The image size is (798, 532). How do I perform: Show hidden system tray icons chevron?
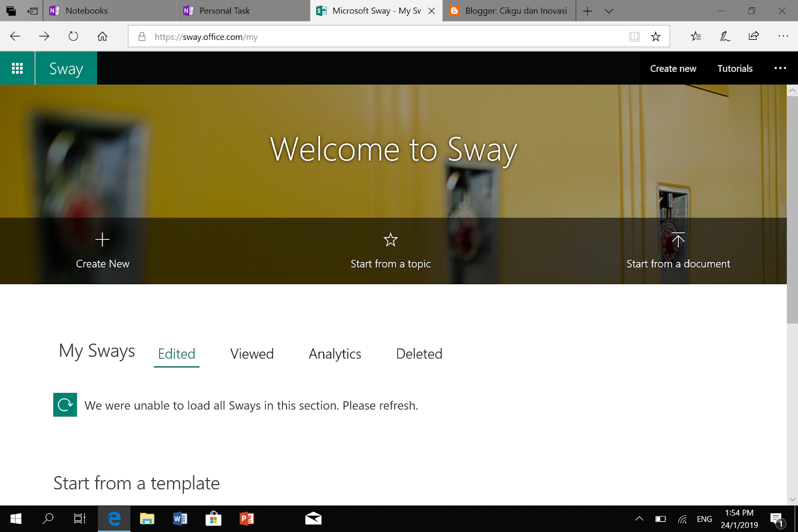[x=639, y=519]
